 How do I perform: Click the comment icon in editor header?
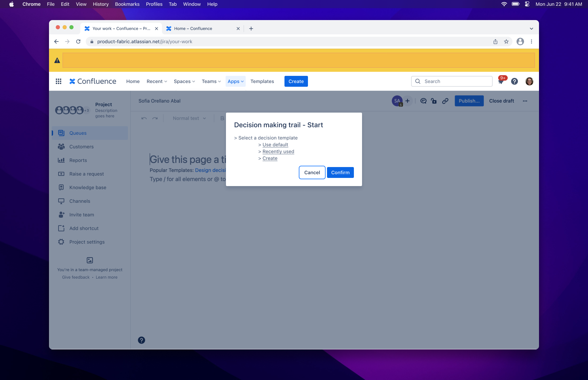click(x=423, y=101)
